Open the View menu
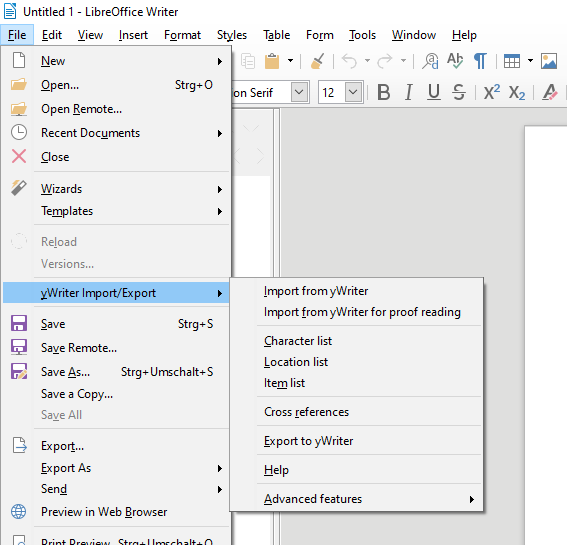 (x=90, y=35)
